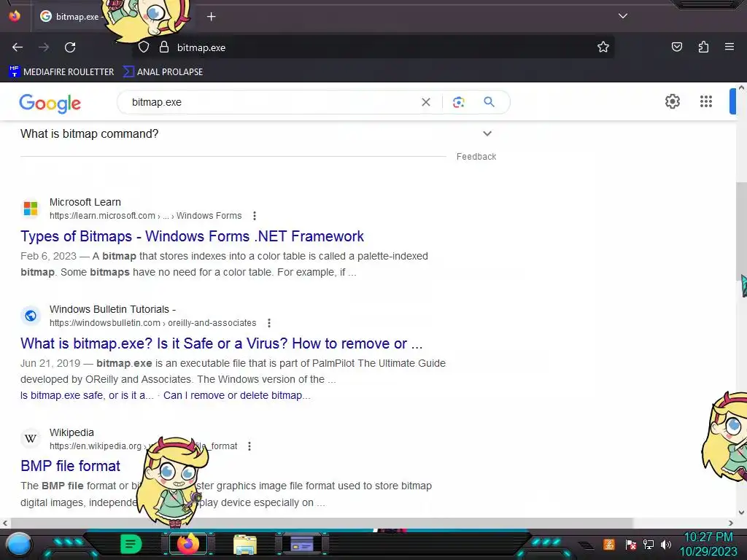
Task: Switch to Firefox in the taskbar
Action: click(x=187, y=544)
